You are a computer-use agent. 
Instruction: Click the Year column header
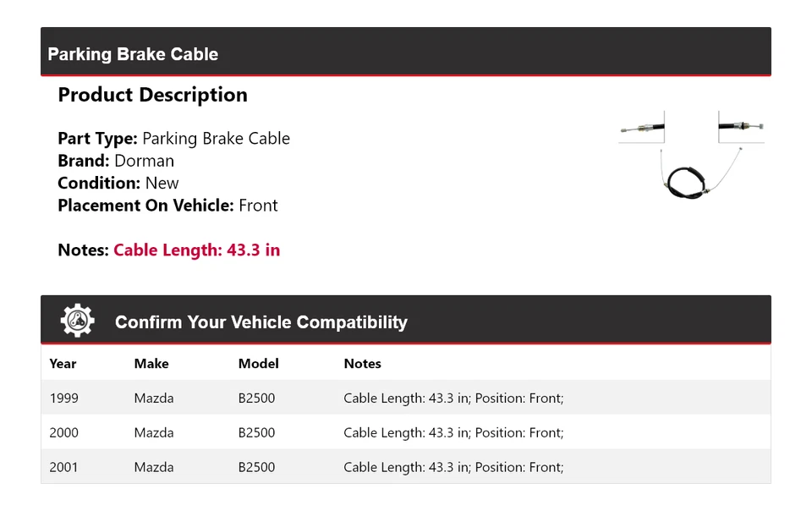click(63, 364)
